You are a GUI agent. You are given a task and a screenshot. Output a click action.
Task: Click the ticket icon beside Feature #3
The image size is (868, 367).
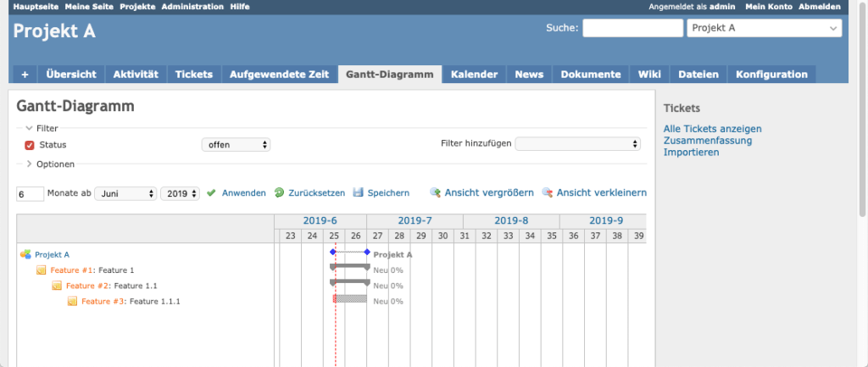(72, 301)
